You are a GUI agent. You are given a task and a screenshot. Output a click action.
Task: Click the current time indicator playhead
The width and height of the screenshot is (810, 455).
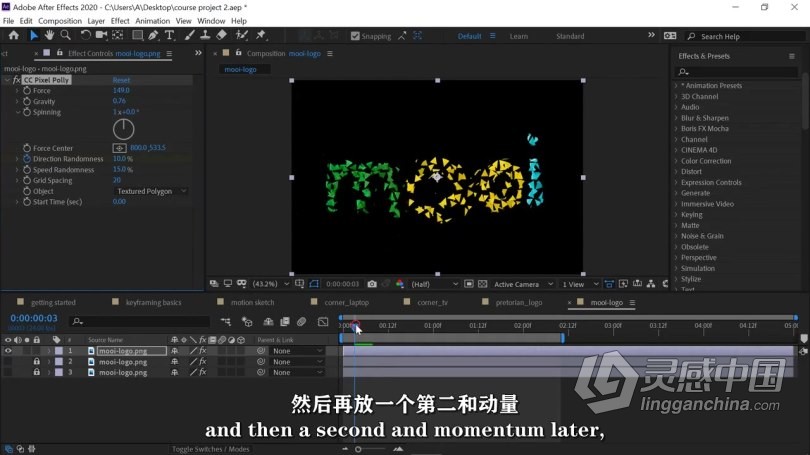(x=355, y=325)
